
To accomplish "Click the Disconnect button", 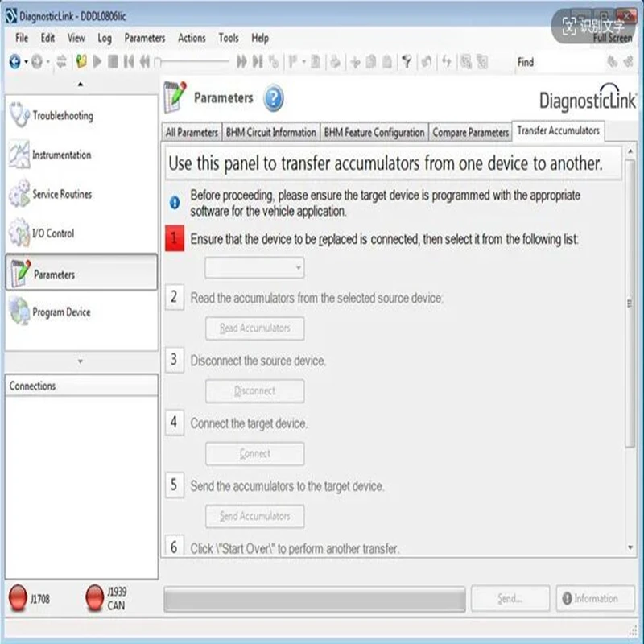I will click(x=254, y=391).
